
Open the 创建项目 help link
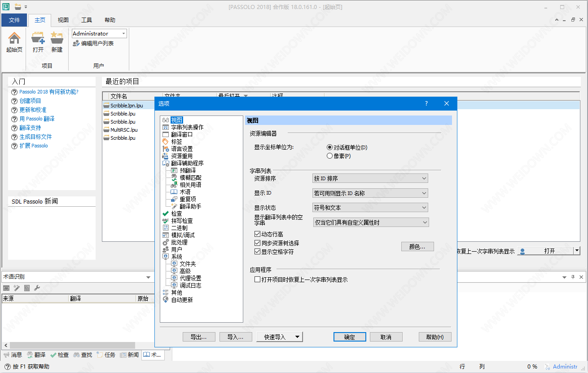(30, 101)
